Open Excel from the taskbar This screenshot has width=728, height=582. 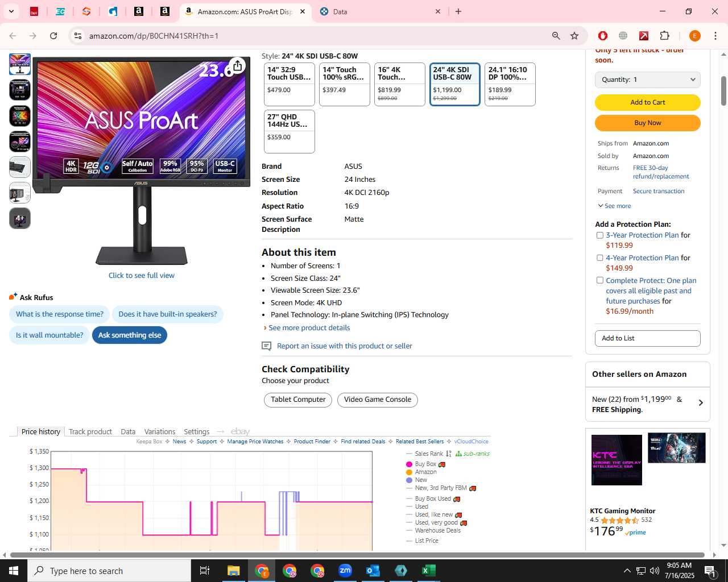coord(429,571)
